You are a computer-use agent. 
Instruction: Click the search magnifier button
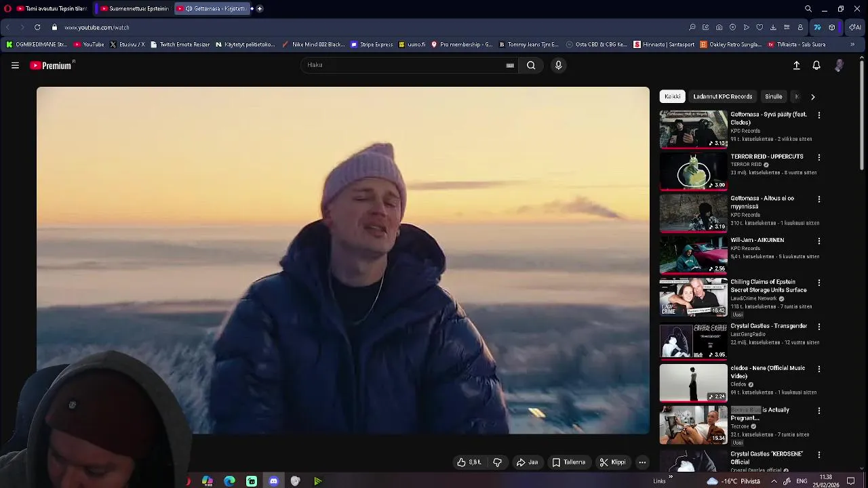[531, 65]
